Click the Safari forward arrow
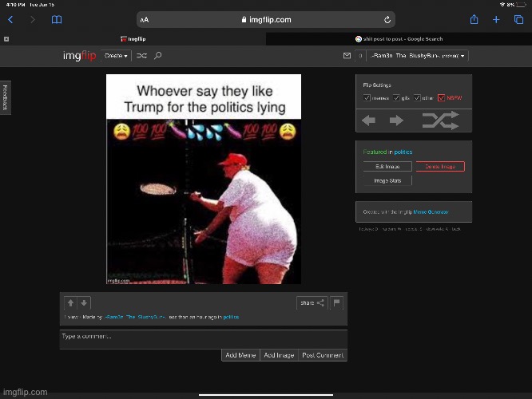The width and height of the screenshot is (532, 399). (x=33, y=20)
